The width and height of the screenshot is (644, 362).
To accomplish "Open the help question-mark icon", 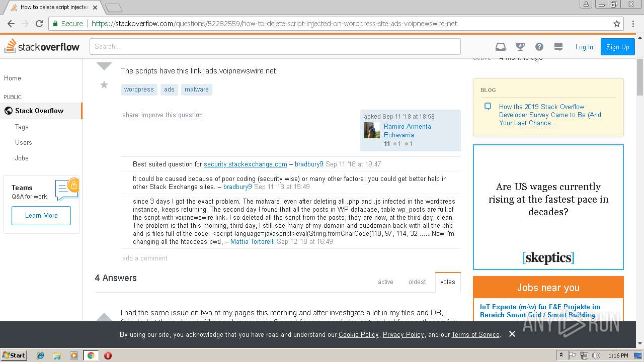I will (x=539, y=47).
